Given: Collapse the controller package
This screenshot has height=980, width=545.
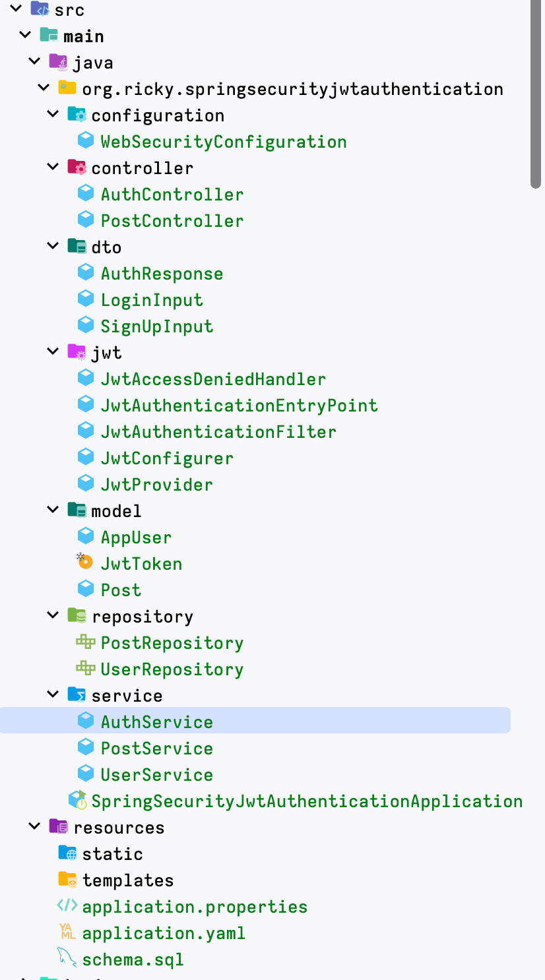Looking at the screenshot, I should click(53, 167).
